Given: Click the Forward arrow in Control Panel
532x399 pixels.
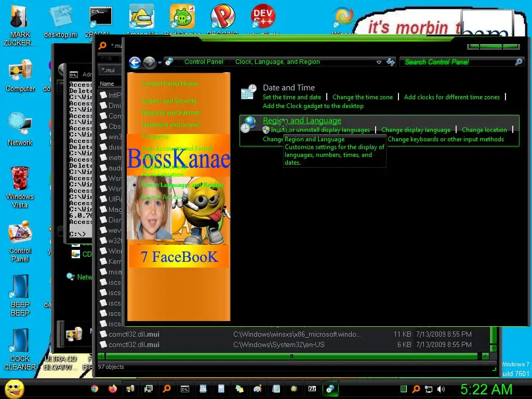Looking at the screenshot, I should [x=149, y=62].
